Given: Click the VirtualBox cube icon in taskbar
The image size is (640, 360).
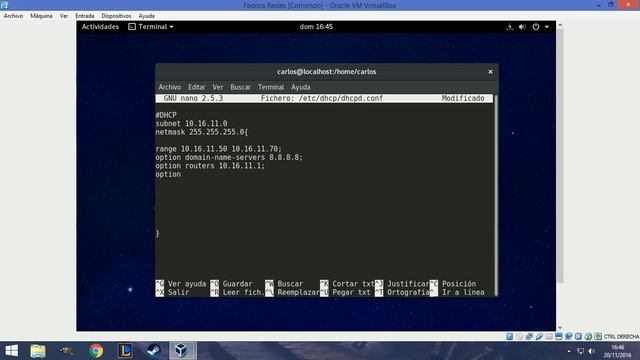Looking at the screenshot, I should tap(182, 351).
